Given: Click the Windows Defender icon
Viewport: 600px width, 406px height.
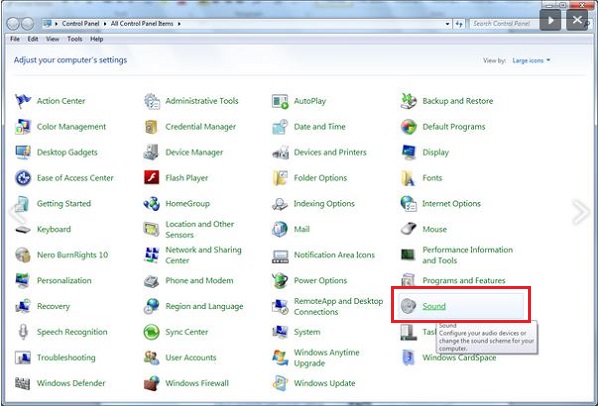Looking at the screenshot, I should (23, 383).
